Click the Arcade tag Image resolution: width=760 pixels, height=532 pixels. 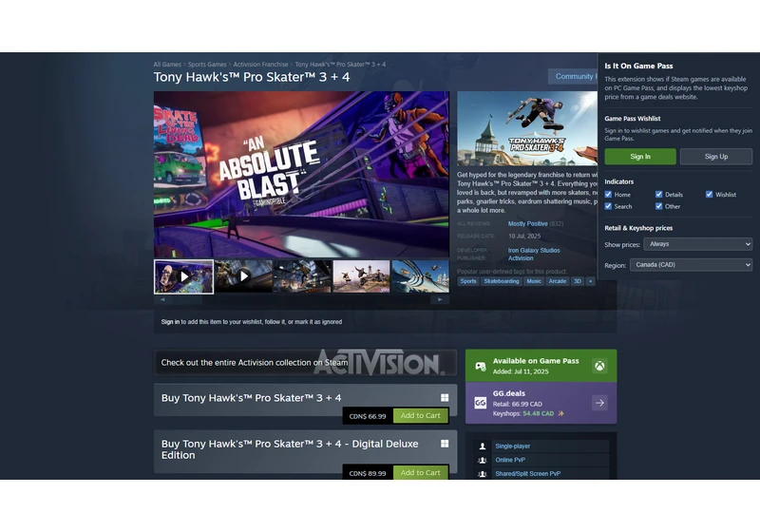tap(558, 281)
